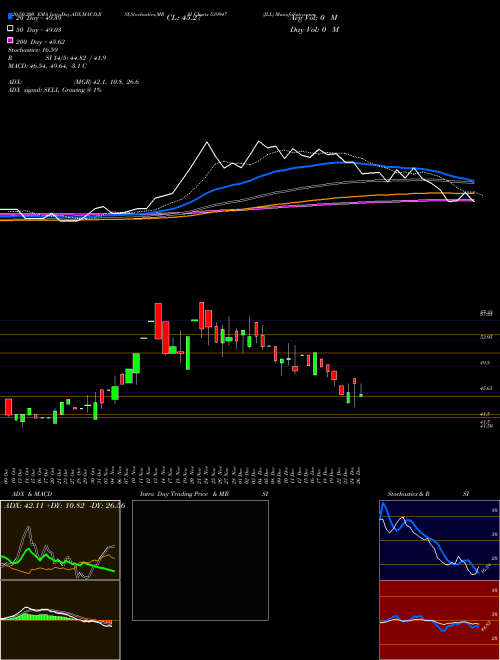Click the 45.65 price axis label

pos(486,389)
